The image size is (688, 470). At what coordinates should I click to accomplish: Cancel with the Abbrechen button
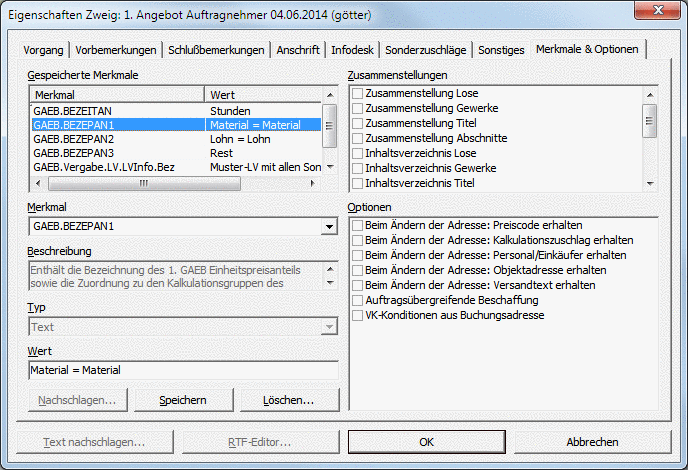592,442
